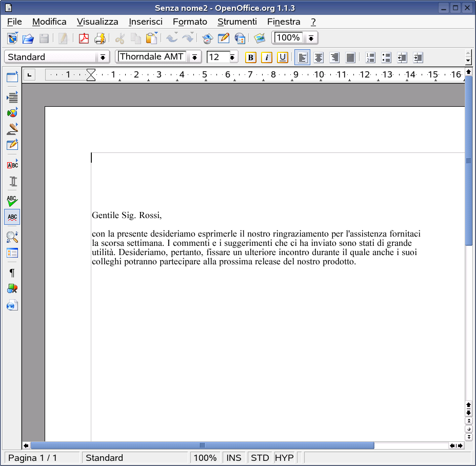
Task: Apply justified paragraph alignment
Action: coord(350,57)
